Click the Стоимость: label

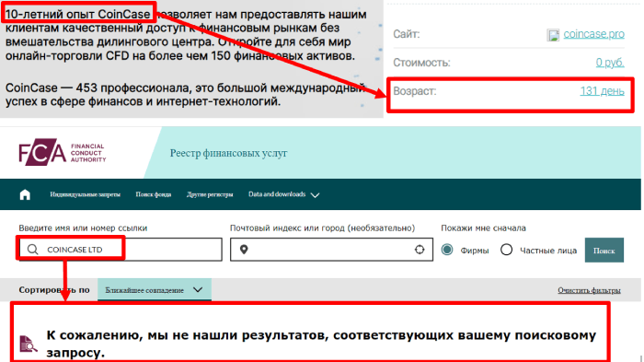[x=421, y=63]
